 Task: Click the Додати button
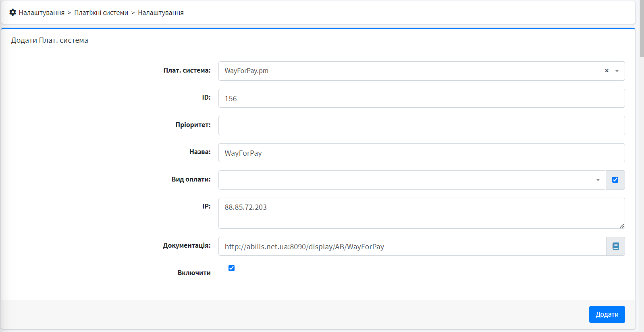(x=607, y=314)
